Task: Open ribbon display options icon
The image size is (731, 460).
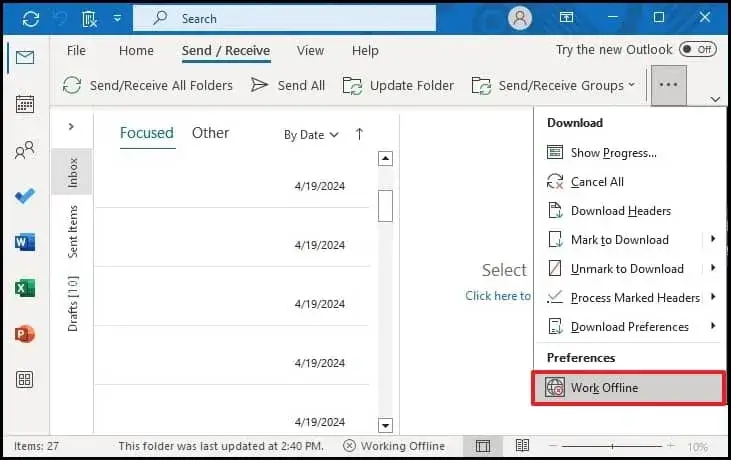Action: 566,18
